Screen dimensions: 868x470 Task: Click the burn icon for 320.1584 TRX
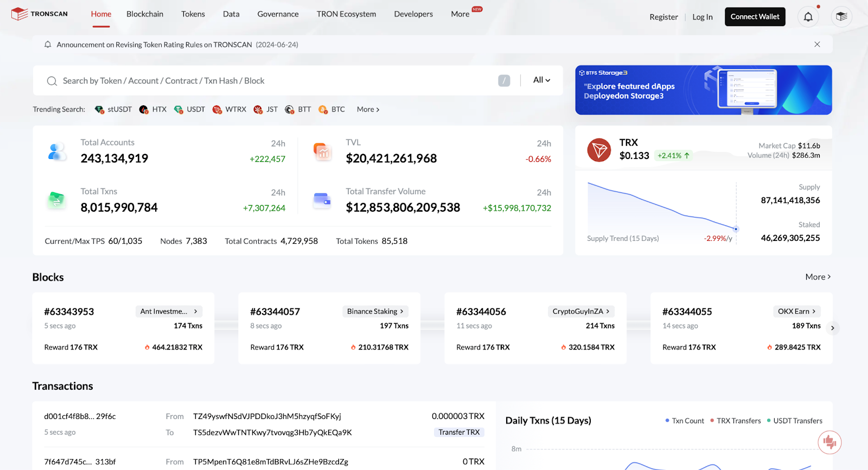pos(564,347)
